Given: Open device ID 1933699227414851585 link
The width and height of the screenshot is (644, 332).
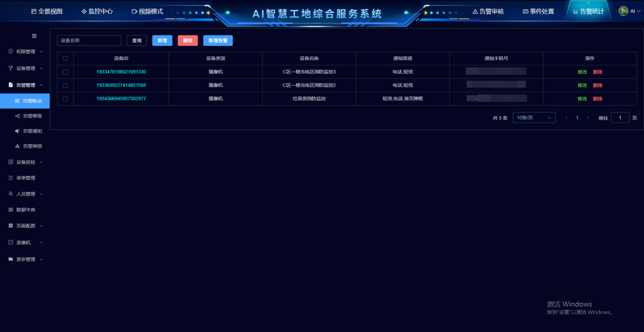Looking at the screenshot, I should pos(121,85).
